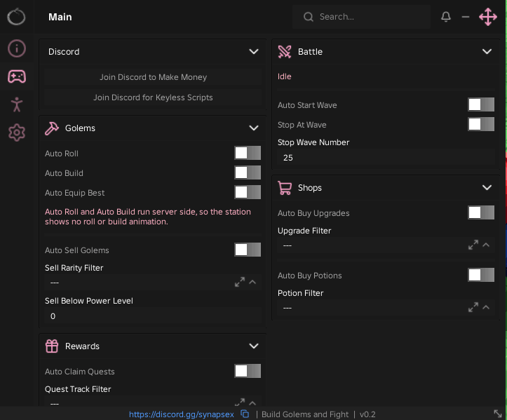
Task: Click the Upgrade Filter label
Action: [x=304, y=231]
